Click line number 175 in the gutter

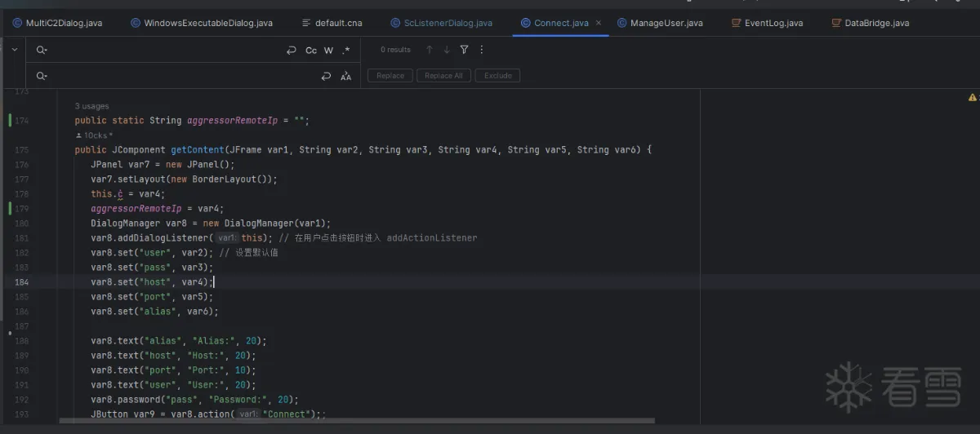[x=21, y=150]
